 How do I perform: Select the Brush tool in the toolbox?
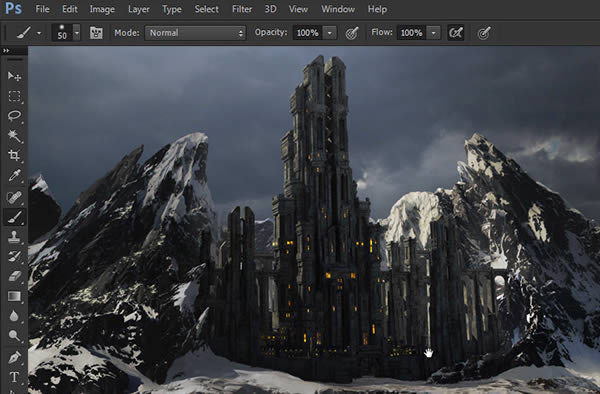click(x=14, y=217)
